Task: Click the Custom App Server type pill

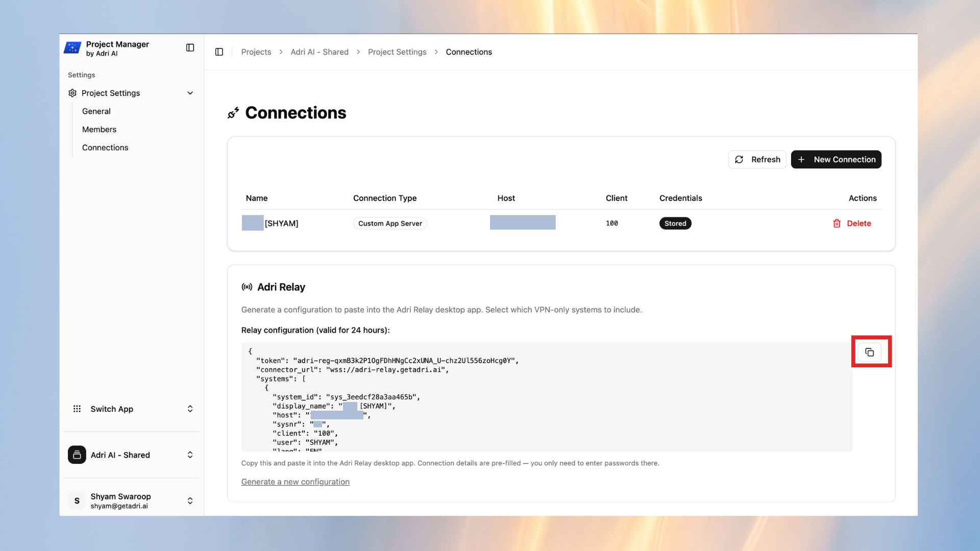Action: [x=390, y=223]
